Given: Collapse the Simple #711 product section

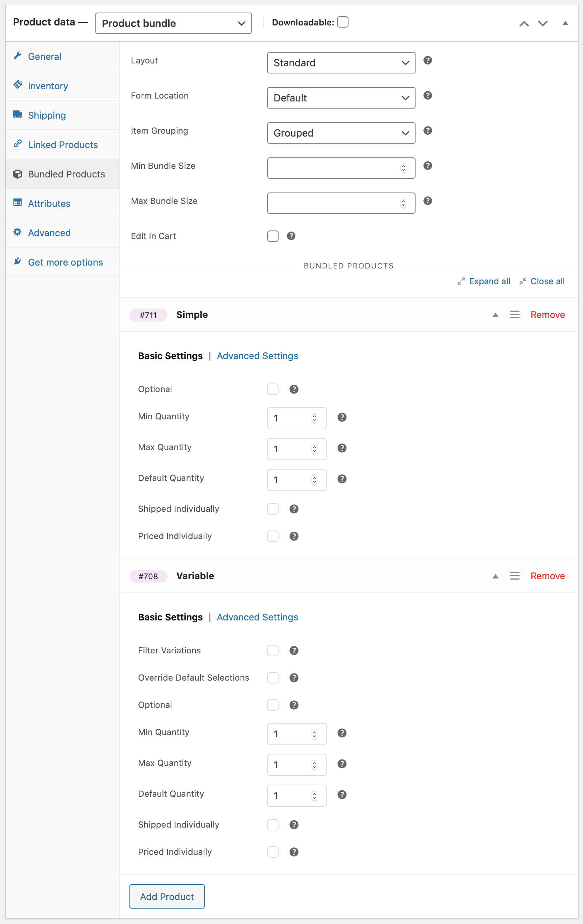Looking at the screenshot, I should click(x=495, y=315).
